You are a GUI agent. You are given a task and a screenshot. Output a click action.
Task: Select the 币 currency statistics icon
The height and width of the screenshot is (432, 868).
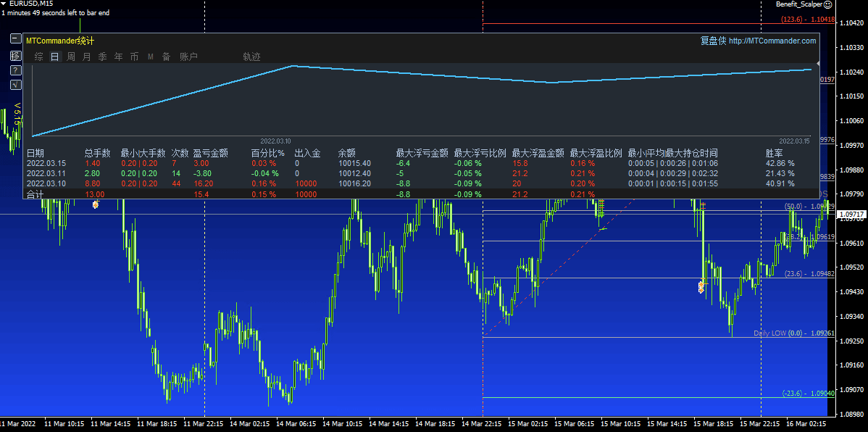(134, 56)
